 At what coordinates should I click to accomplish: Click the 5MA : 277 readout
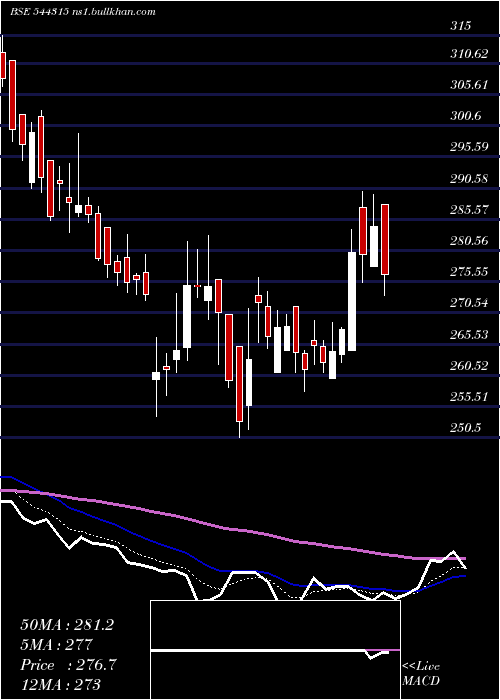pos(57,645)
